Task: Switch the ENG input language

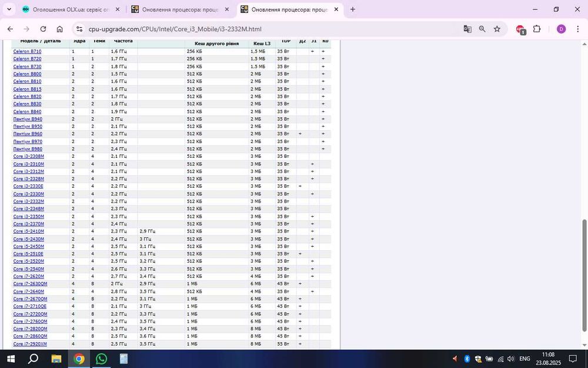Action: point(524,359)
